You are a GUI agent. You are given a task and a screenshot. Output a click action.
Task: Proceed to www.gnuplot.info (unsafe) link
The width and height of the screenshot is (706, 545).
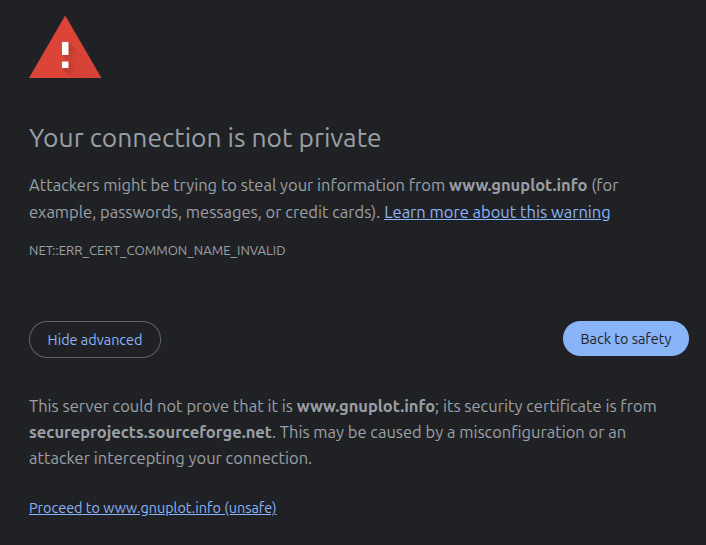(153, 508)
